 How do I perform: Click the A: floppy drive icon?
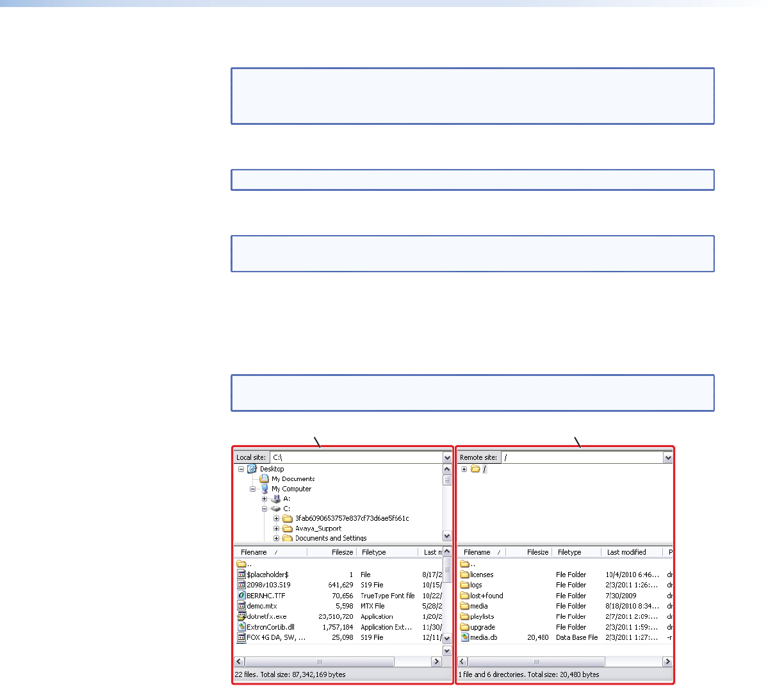tap(275, 498)
